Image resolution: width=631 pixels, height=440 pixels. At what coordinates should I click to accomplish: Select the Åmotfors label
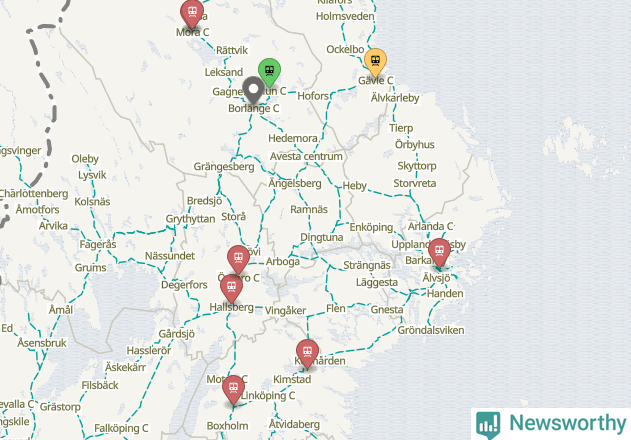(x=37, y=210)
